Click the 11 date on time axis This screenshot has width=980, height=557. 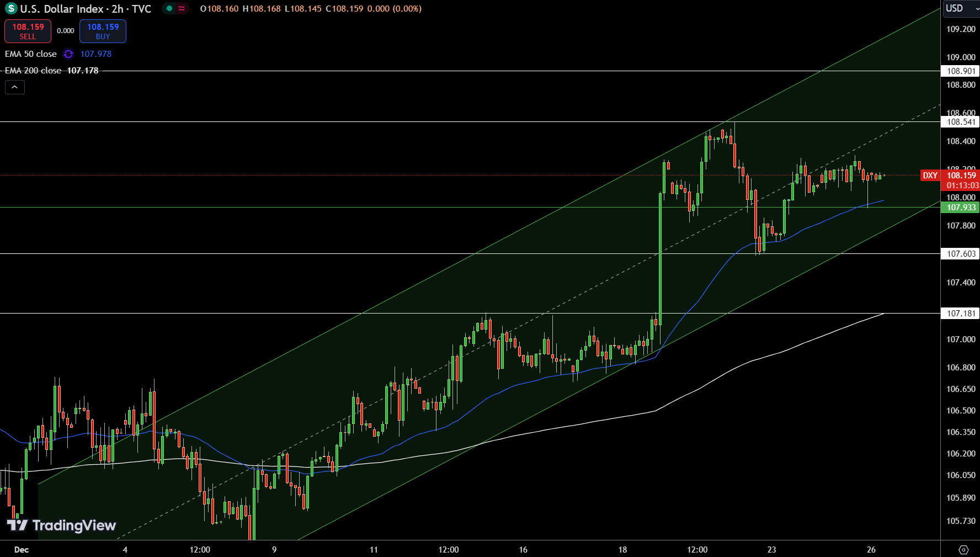click(374, 550)
